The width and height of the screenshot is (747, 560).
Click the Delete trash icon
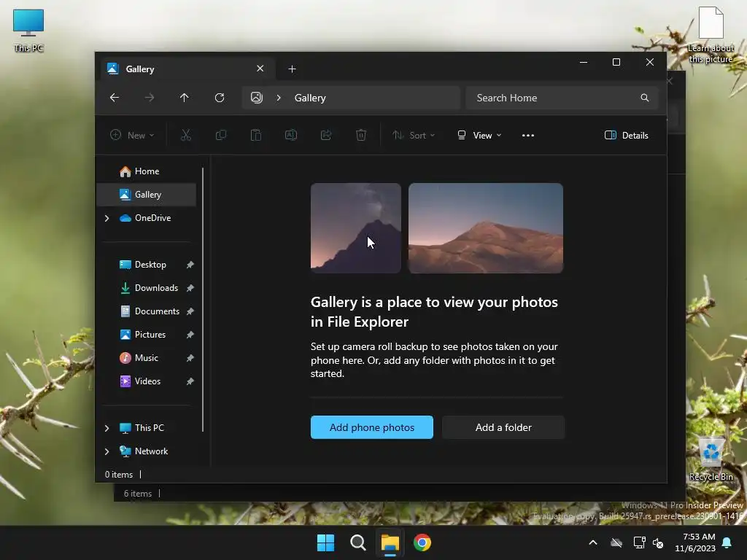pyautogui.click(x=361, y=135)
